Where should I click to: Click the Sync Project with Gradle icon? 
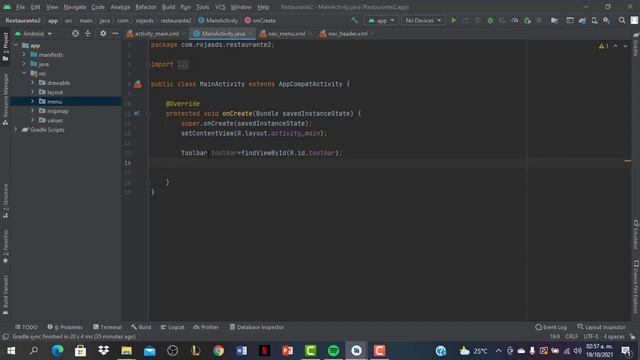tap(582, 20)
